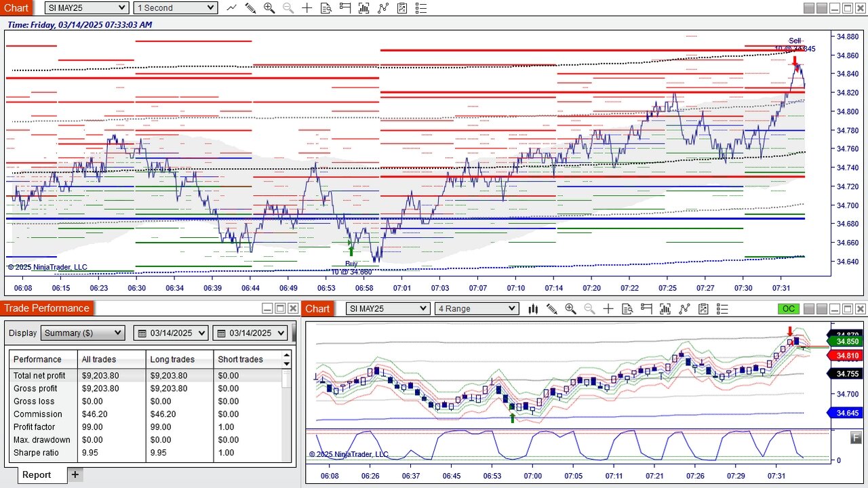Open Data Series icon in bottom chart
The image size is (868, 488).
(x=665, y=308)
